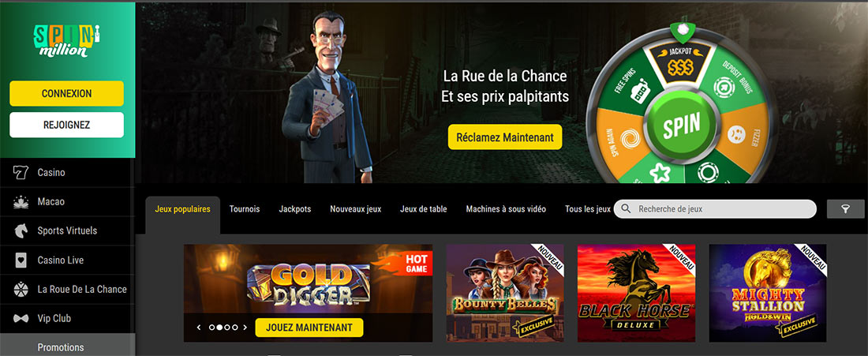The width and height of the screenshot is (868, 356).
Task: Click the Casino slot-seven icon in sidebar
Action: [21, 173]
